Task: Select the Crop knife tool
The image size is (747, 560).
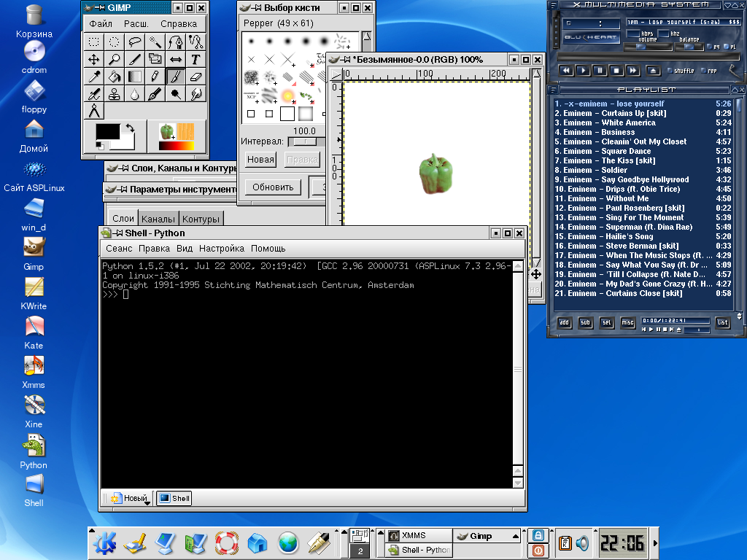Action: (135, 60)
